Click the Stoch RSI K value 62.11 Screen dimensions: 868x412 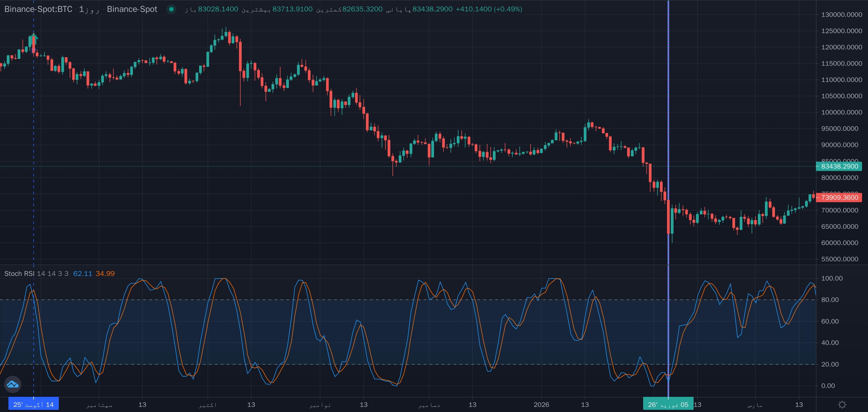point(82,273)
